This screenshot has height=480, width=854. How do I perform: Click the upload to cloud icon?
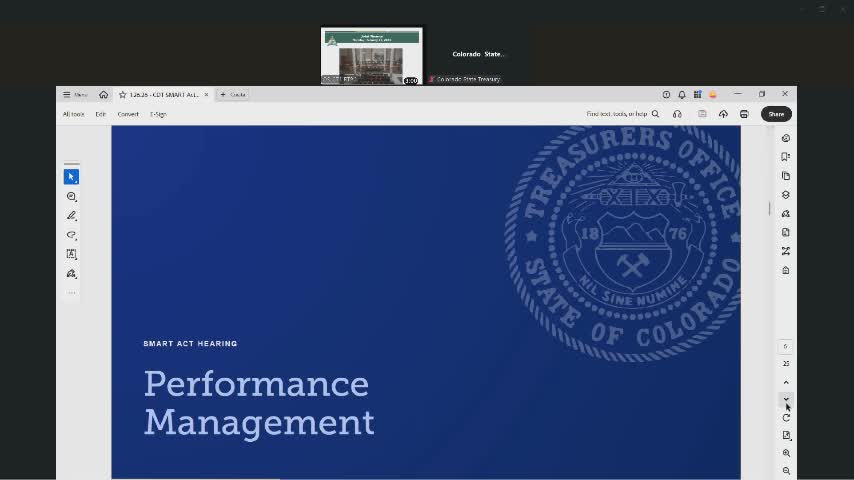[723, 114]
